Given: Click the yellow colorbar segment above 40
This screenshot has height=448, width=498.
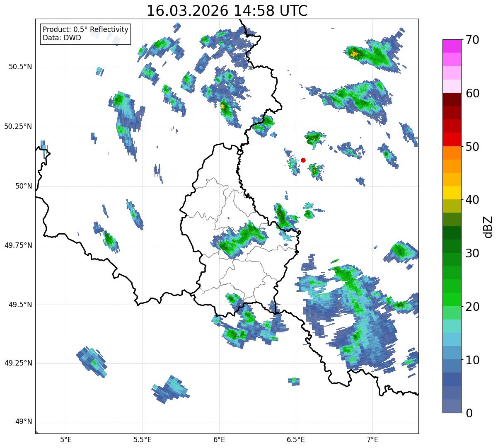Looking at the screenshot, I should 452,193.
